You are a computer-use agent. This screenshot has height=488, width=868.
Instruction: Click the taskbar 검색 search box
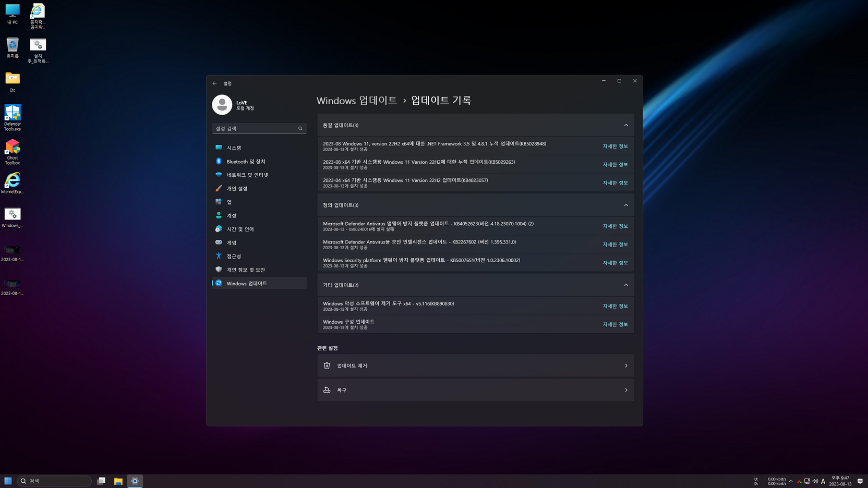point(54,481)
